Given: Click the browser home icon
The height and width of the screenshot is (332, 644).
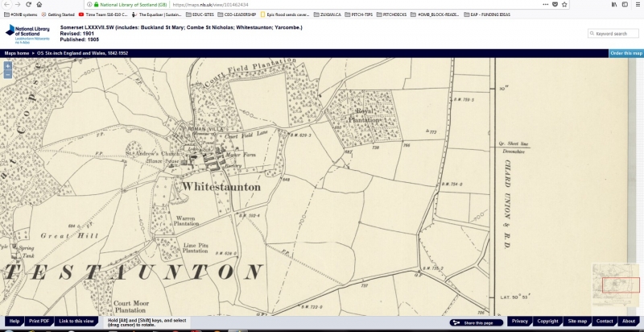Looking at the screenshot, I should click(x=39, y=4).
